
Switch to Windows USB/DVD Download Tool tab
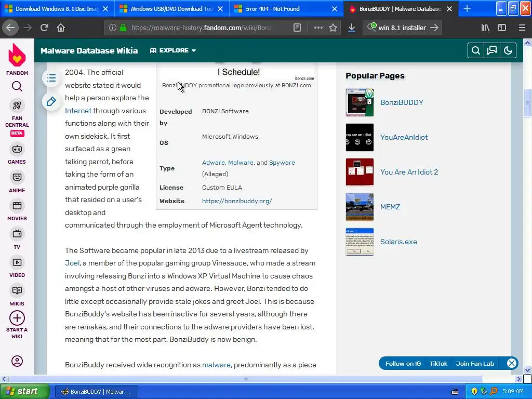coord(171,9)
